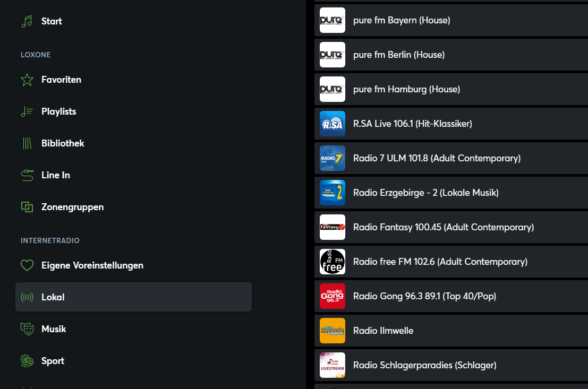Choose Radio Erzgebirge - 2 (Lokale Musik)
588x389 pixels.
point(451,193)
